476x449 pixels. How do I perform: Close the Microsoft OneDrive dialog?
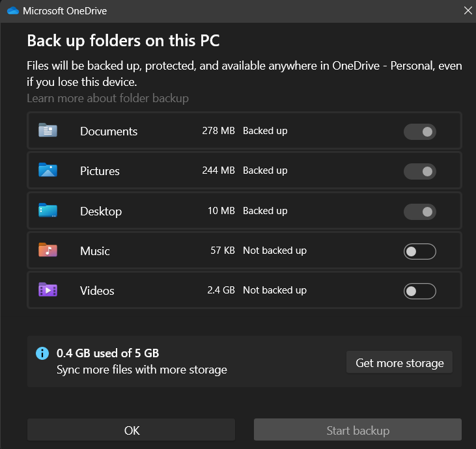[x=468, y=10]
